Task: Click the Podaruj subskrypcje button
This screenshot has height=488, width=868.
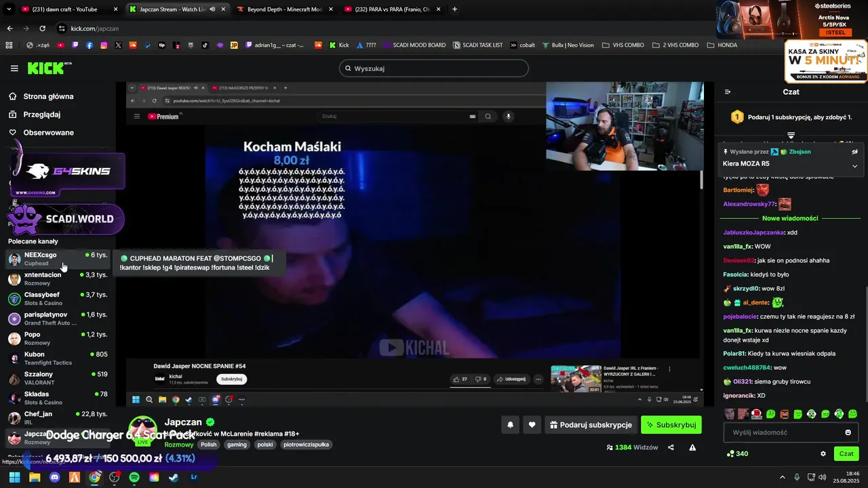Action: tap(591, 425)
